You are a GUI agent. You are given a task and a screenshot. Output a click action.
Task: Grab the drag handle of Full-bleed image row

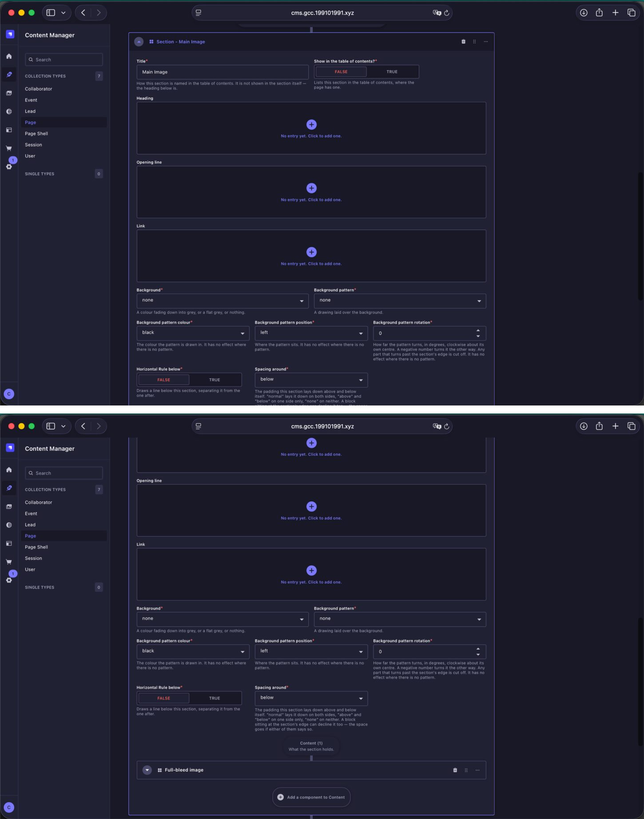coord(466,770)
